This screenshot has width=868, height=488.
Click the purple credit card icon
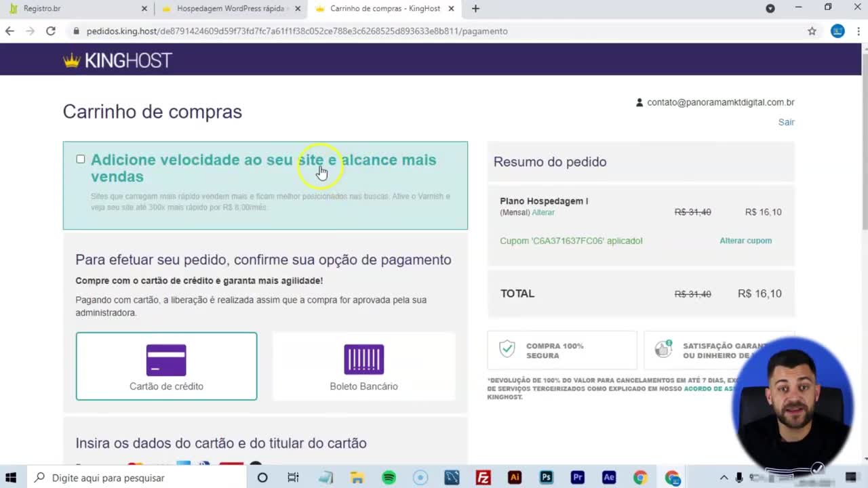click(x=166, y=360)
